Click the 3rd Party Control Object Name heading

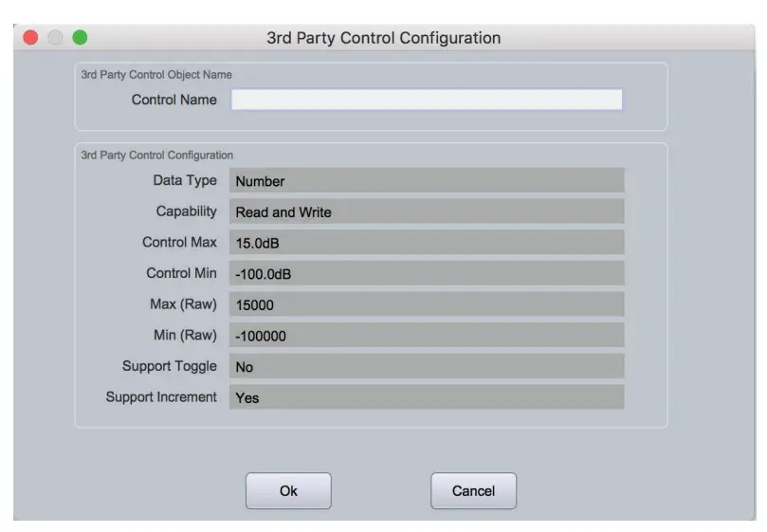156,75
